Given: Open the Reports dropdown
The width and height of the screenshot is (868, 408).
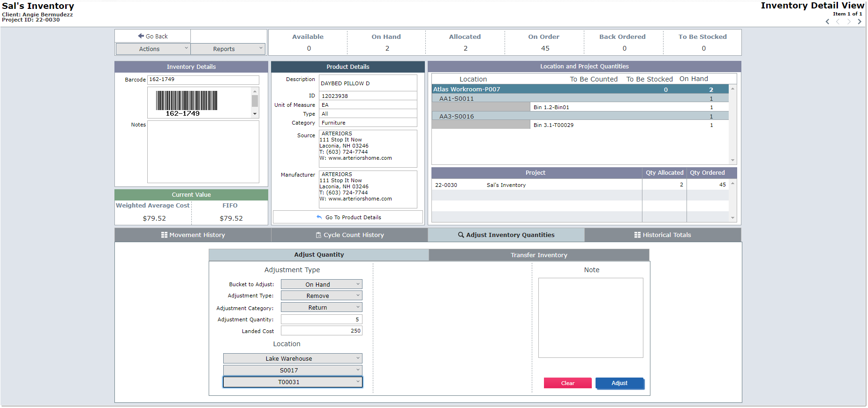Looking at the screenshot, I should point(228,49).
